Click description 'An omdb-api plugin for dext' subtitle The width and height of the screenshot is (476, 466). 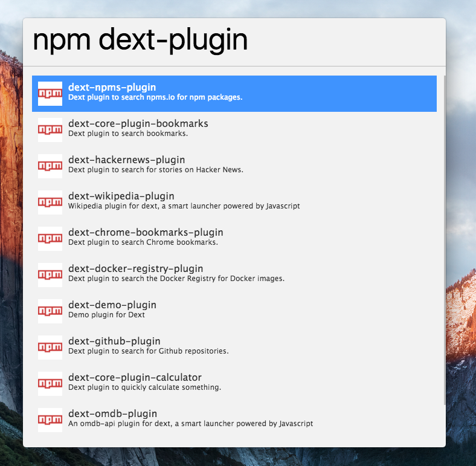191,424
